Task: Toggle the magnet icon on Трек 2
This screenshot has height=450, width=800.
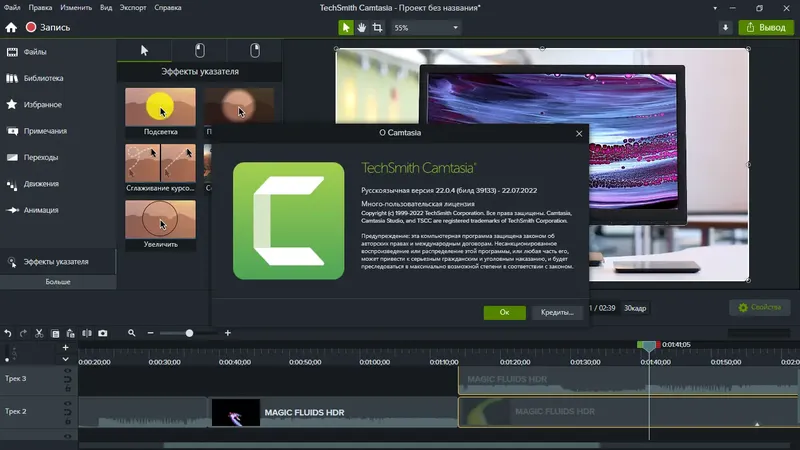Action: (67, 412)
